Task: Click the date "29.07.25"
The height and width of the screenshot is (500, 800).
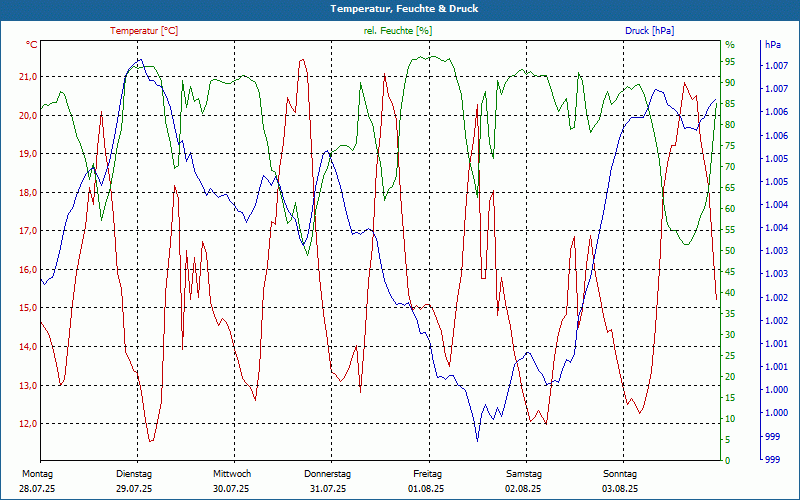Action: pos(134,489)
